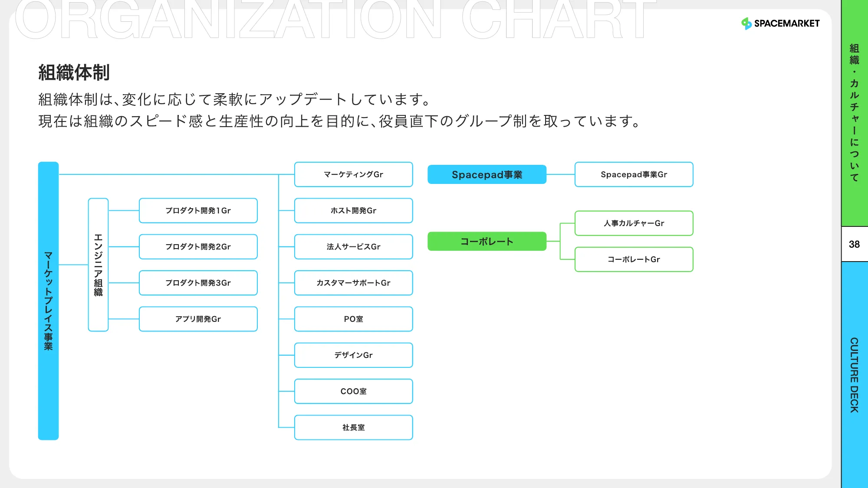Click the 組織体制 heading
This screenshot has width=868, height=488.
(x=74, y=72)
